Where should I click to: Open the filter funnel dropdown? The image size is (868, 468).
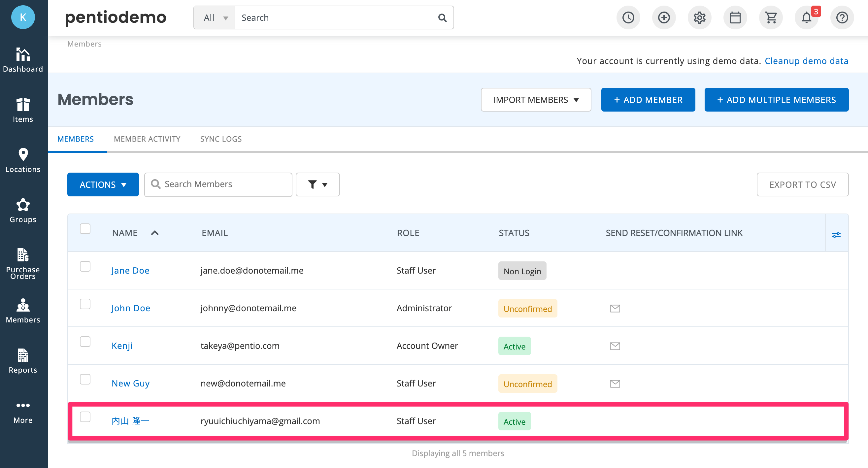(x=317, y=184)
